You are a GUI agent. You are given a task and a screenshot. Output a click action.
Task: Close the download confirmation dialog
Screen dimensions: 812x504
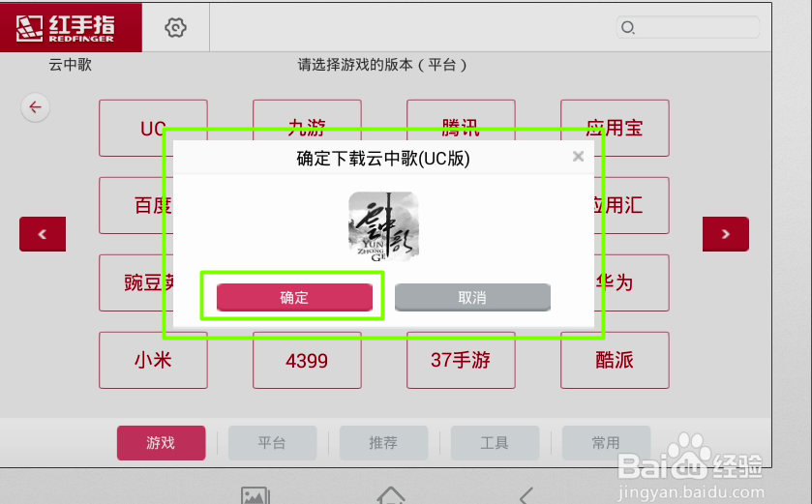[x=579, y=157]
